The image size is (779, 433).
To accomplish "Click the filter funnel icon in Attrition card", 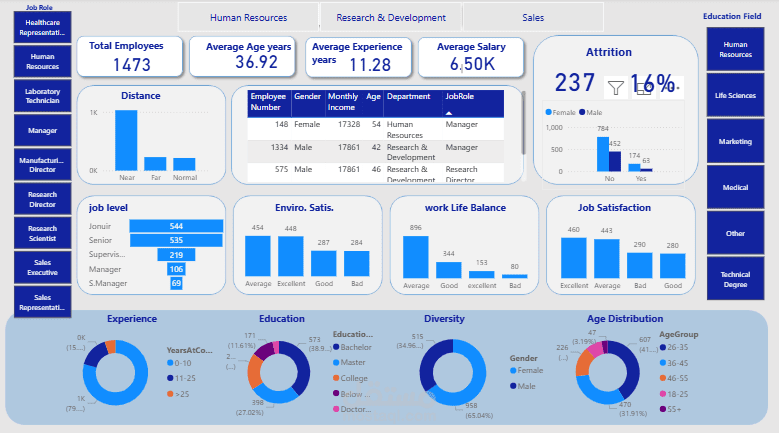I will (x=616, y=88).
